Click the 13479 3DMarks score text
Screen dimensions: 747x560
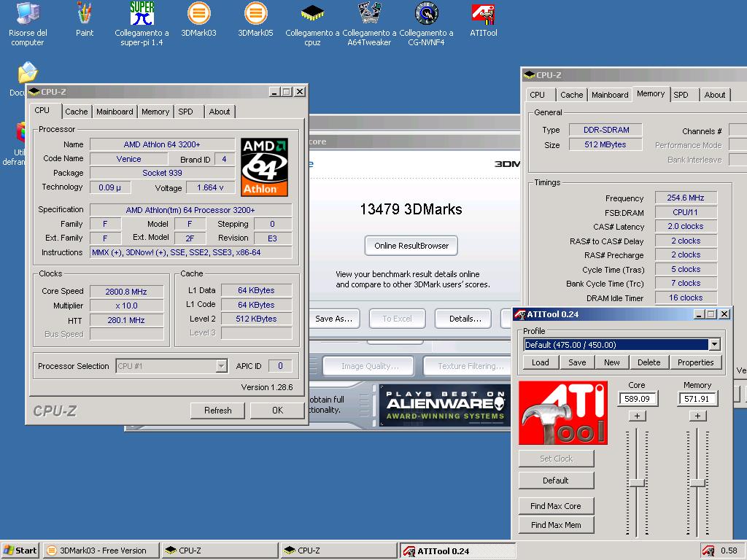click(x=411, y=209)
